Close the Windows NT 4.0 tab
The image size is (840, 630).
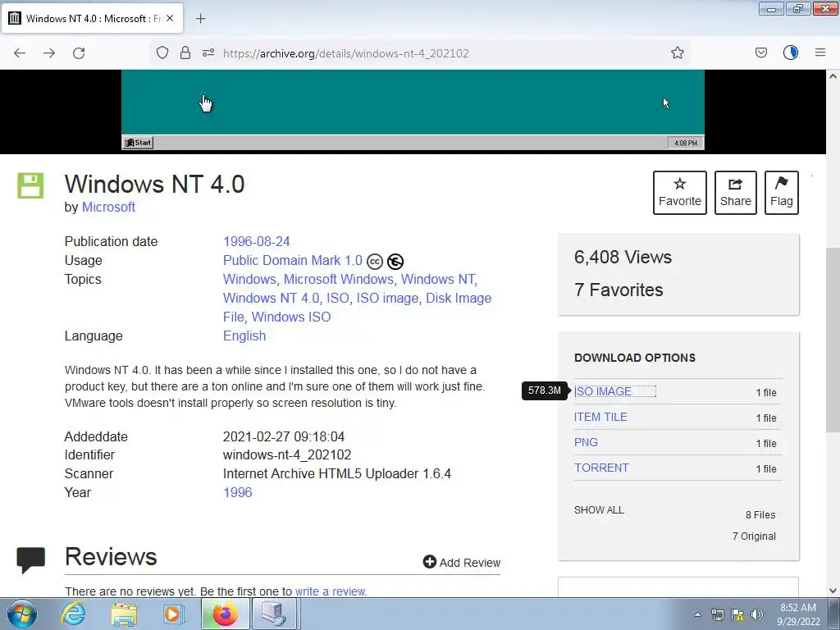pos(170,18)
